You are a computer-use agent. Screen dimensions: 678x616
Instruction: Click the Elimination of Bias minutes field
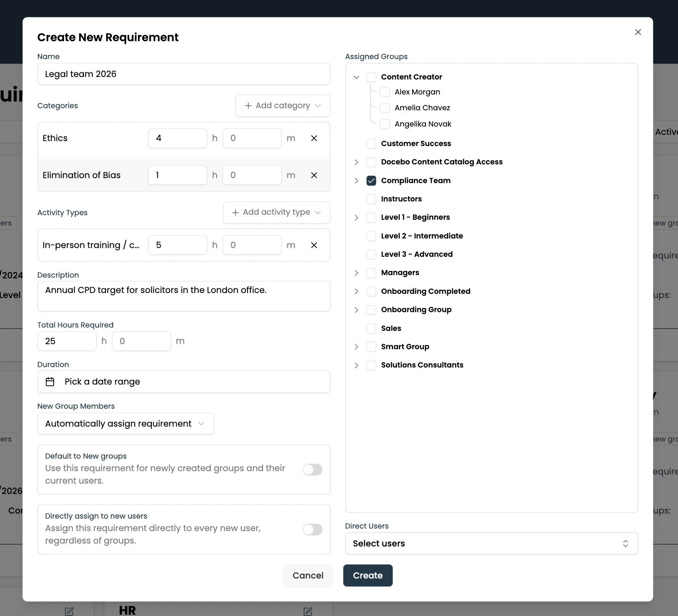(252, 175)
